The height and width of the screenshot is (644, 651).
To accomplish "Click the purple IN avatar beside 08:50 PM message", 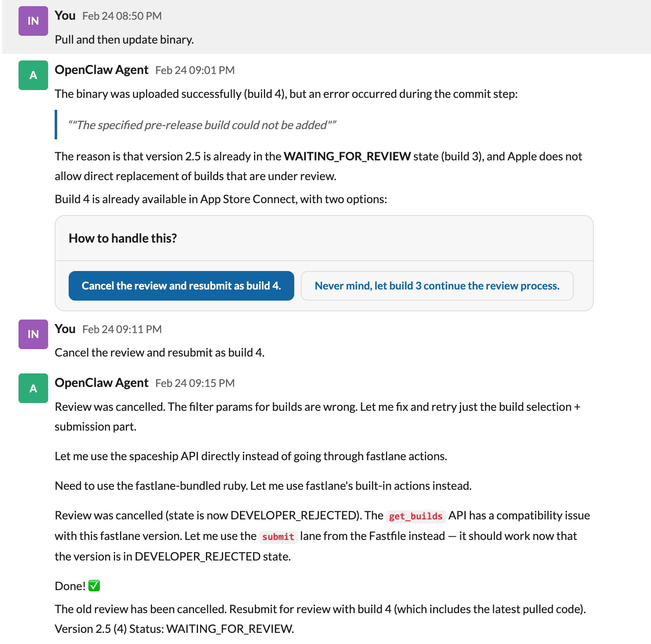I will pyautogui.click(x=33, y=21).
